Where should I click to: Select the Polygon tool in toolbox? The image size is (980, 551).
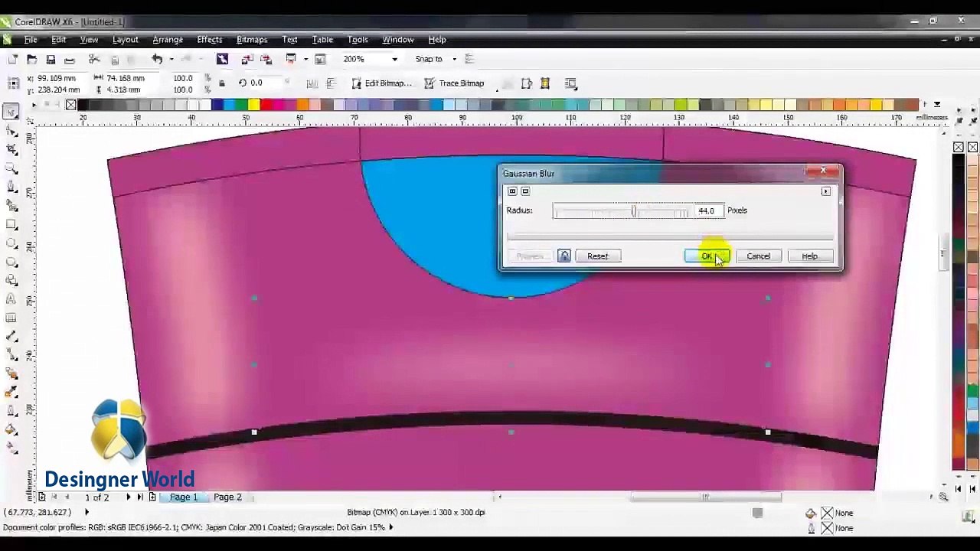(x=11, y=262)
